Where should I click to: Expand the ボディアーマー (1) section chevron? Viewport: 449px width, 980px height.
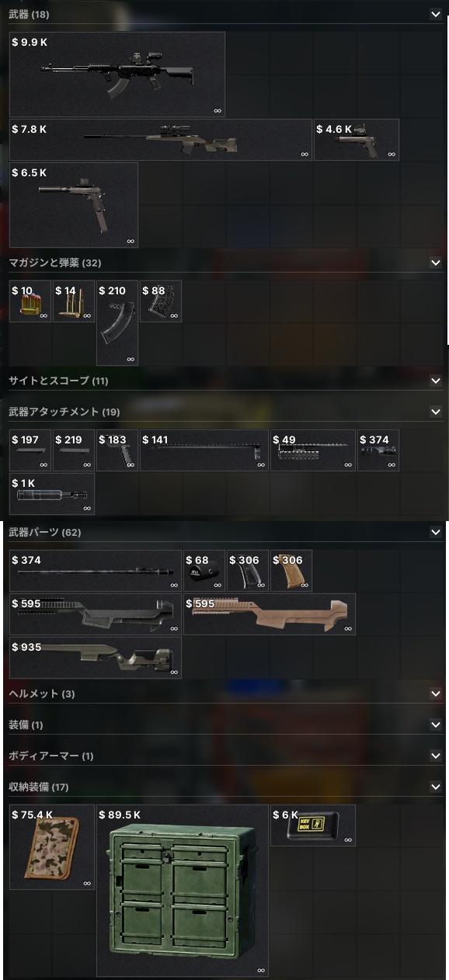coord(435,756)
